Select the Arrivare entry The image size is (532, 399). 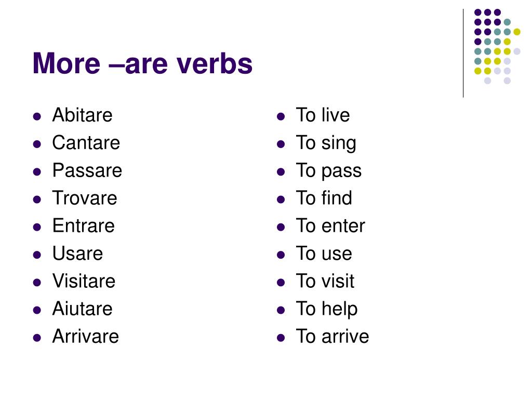coord(86,336)
